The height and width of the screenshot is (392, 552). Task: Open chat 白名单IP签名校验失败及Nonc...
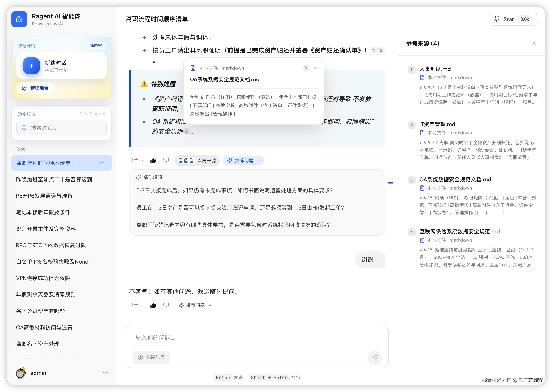[x=61, y=262]
